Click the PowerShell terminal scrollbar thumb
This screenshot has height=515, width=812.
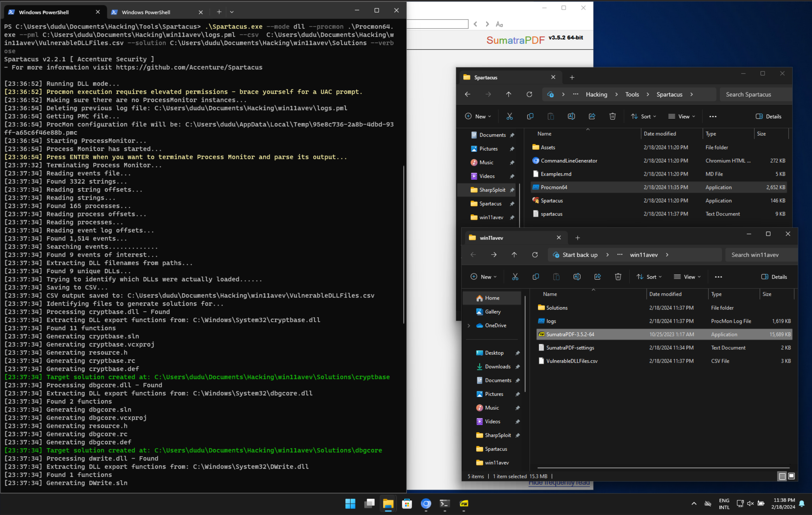[404, 244]
